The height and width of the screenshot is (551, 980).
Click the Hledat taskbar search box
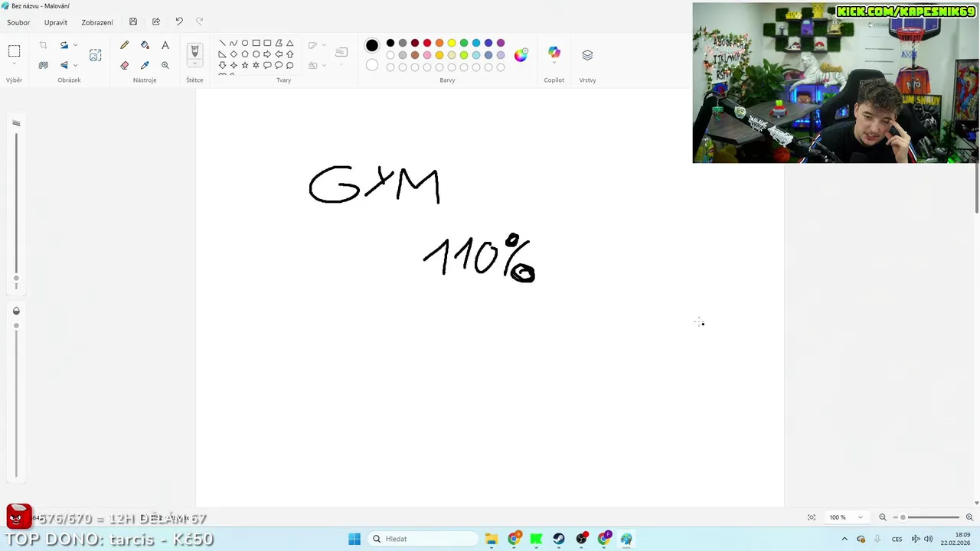pos(422,539)
